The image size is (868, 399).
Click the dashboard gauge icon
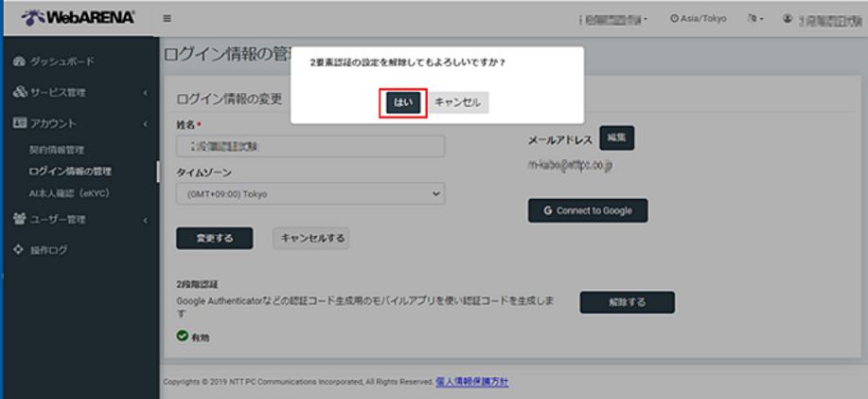19,61
